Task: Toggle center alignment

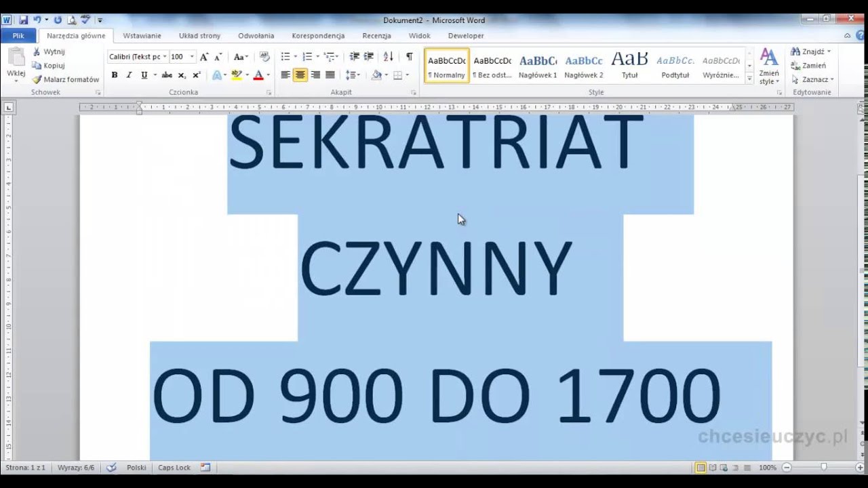Action: tap(300, 75)
